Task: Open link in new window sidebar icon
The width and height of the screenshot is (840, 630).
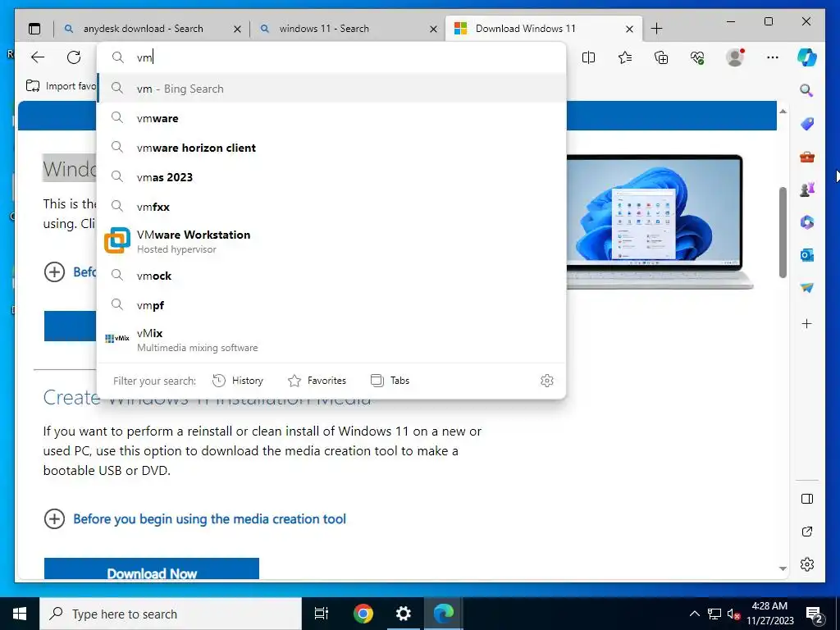Action: tap(807, 532)
